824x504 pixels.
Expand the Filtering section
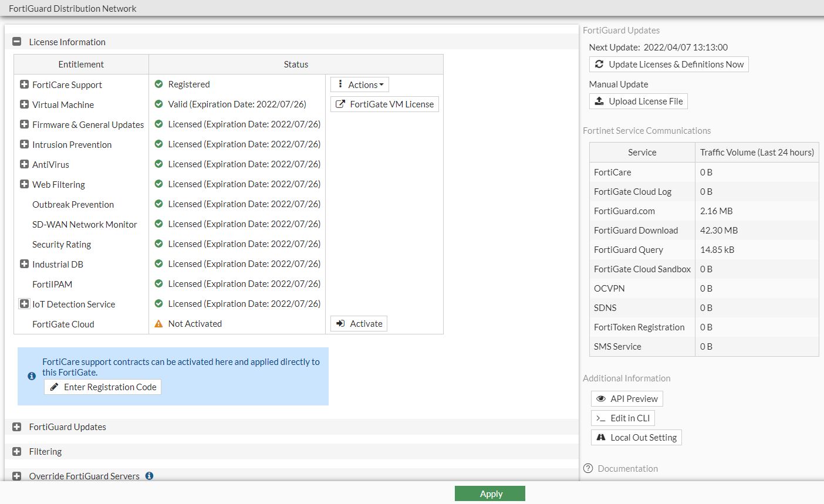[x=17, y=451]
